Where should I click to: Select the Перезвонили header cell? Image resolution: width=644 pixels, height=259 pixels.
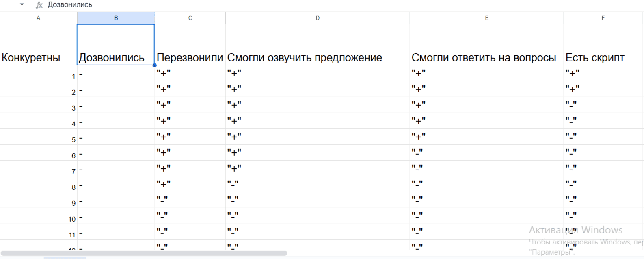coord(190,45)
